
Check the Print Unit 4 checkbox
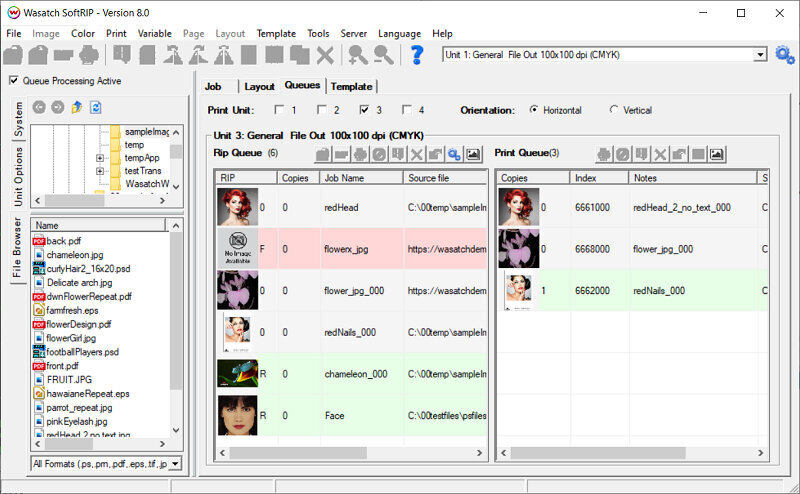point(407,110)
